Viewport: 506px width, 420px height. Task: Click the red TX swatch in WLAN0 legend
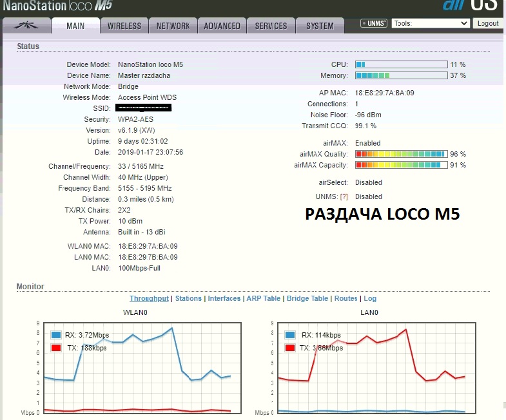(x=56, y=348)
